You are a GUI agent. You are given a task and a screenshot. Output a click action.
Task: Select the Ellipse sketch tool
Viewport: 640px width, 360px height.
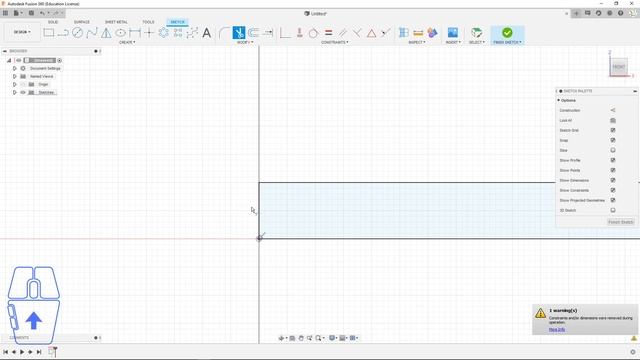(120, 33)
